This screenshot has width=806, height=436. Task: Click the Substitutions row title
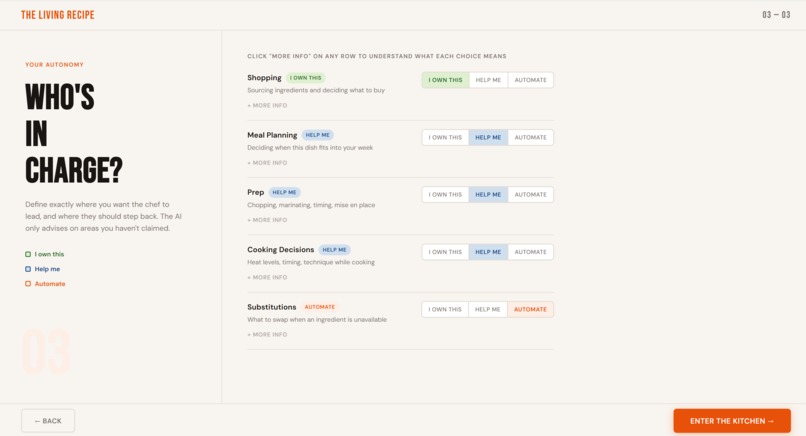(x=272, y=307)
